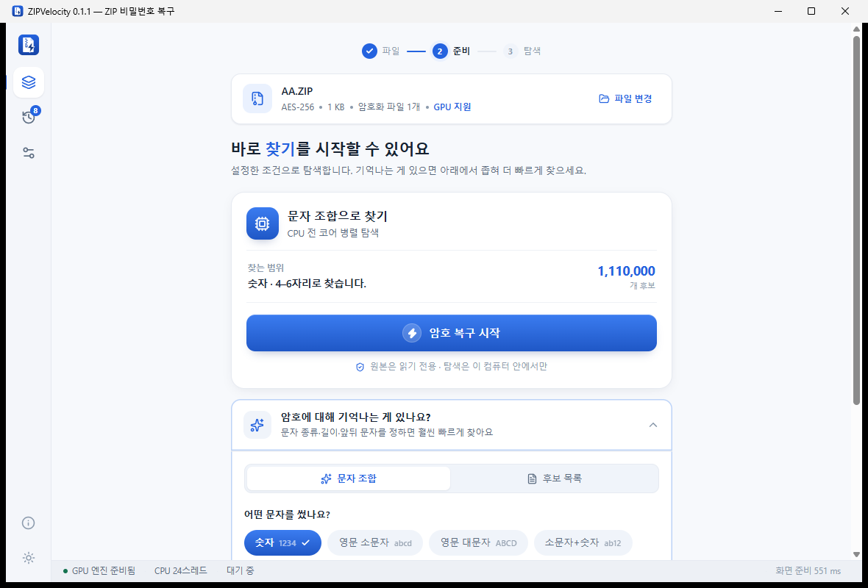
Task: Click the shield icon next to 원본은 읽기 전용
Action: click(360, 367)
